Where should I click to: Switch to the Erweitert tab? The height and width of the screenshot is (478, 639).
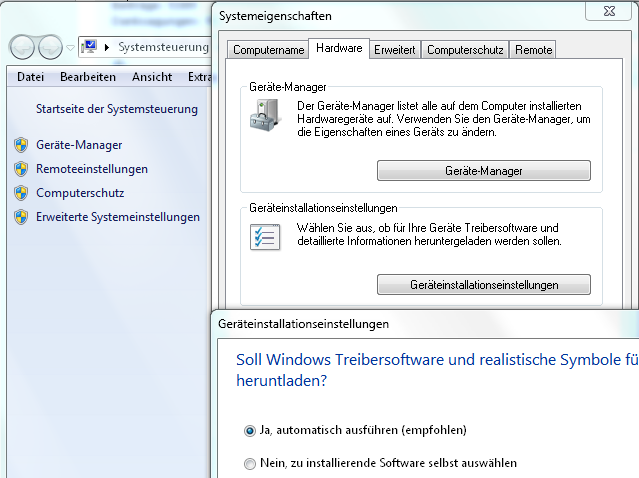tap(394, 50)
